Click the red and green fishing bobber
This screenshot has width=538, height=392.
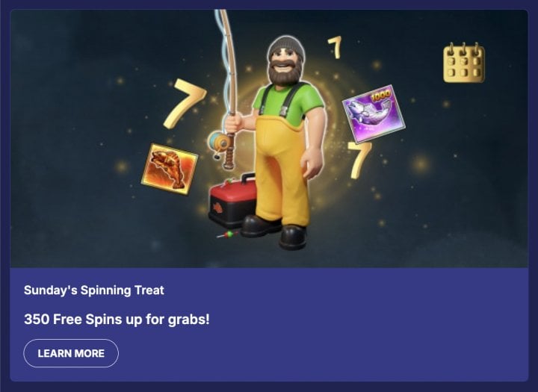[227, 234]
